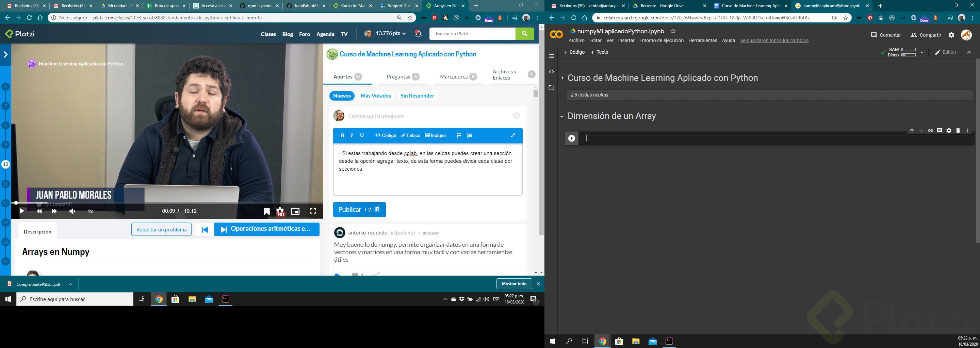Move the Colab cell up
Screen dimensions: 980x348
(x=912, y=131)
